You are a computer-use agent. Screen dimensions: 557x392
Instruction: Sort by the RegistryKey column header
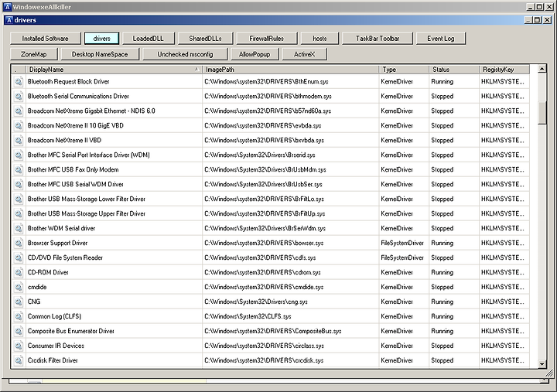[x=504, y=70]
